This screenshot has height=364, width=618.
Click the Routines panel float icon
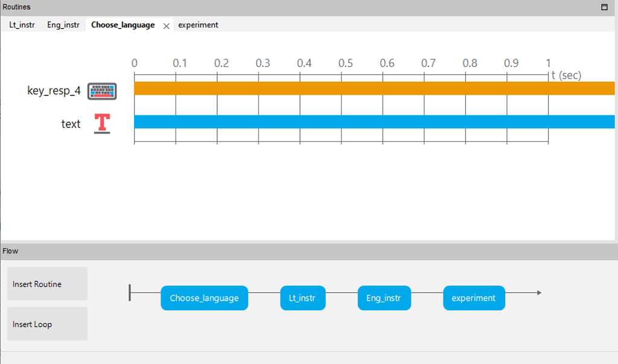[x=604, y=7]
